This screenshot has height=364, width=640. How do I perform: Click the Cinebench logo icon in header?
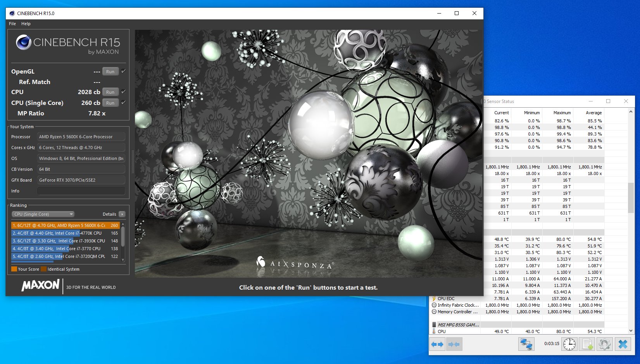24,42
